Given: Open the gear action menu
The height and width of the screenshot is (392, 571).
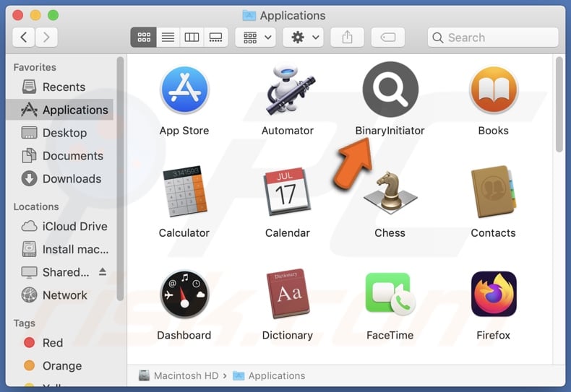Looking at the screenshot, I should point(304,37).
